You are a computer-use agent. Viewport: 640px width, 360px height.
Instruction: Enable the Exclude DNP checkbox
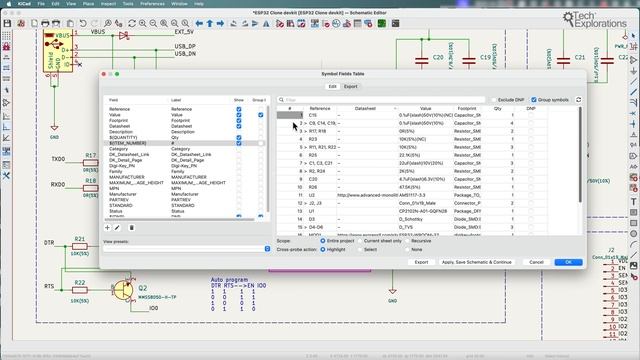pos(493,100)
